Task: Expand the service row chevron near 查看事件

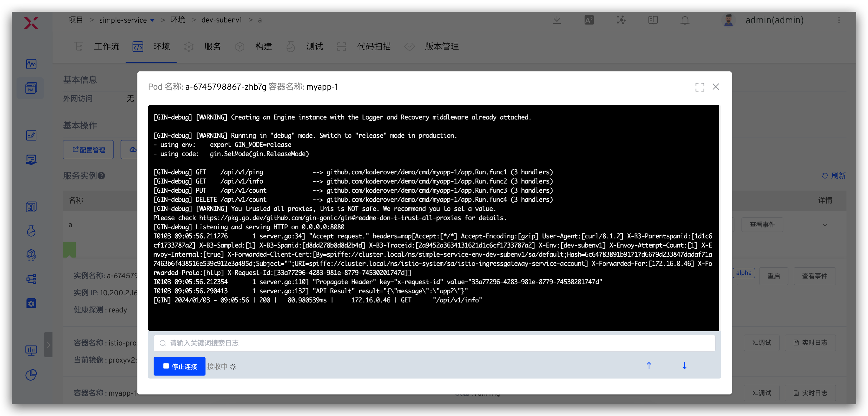Action: (x=825, y=225)
